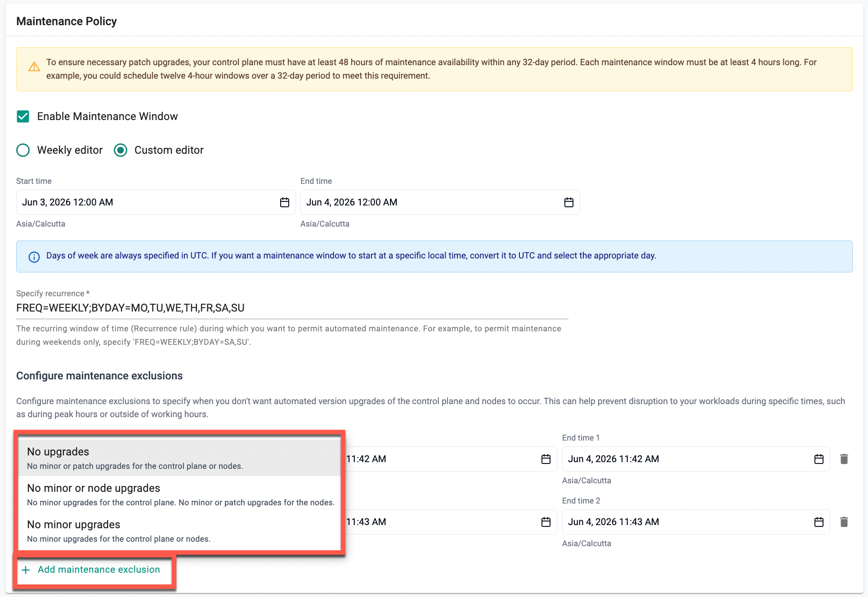Select the Weekly editor radio button
Image resolution: width=868 pixels, height=597 pixels.
(x=23, y=150)
